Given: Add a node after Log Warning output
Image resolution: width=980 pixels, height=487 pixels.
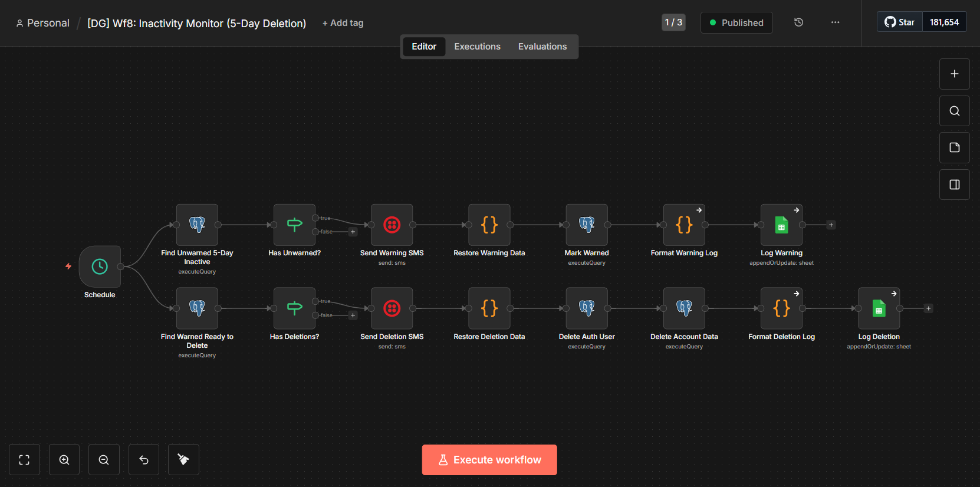Looking at the screenshot, I should 831,225.
